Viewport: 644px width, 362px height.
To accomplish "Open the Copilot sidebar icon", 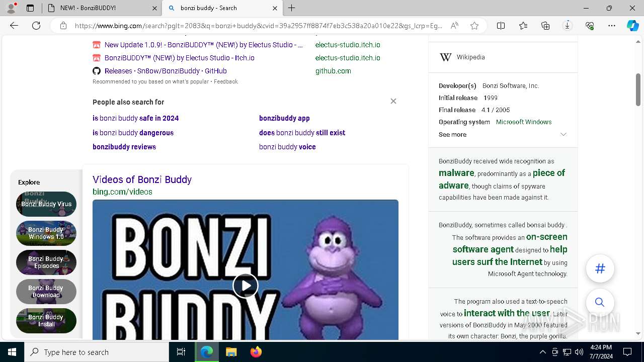I will tap(632, 26).
